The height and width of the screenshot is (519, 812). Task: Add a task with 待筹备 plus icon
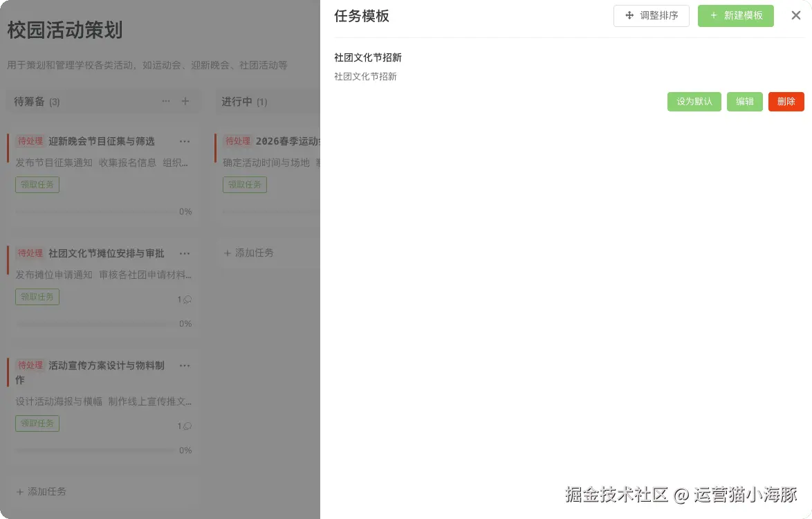tap(185, 101)
